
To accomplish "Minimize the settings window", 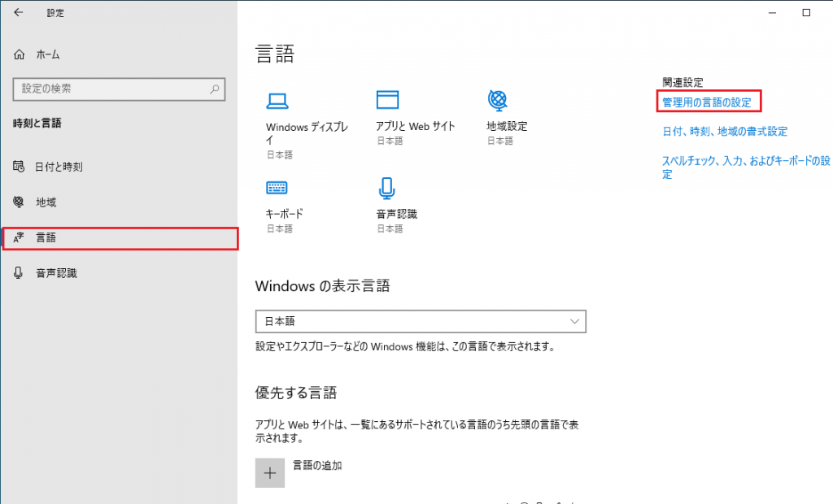I will coord(773,13).
